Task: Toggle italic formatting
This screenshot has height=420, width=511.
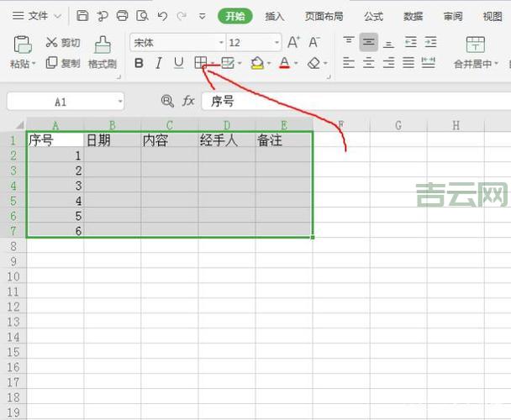Action: [159, 63]
